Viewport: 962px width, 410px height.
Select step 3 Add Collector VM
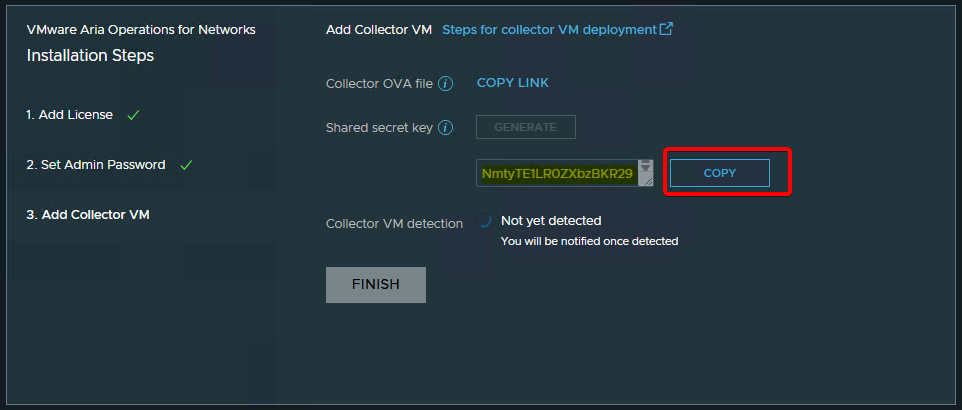pyautogui.click(x=88, y=214)
